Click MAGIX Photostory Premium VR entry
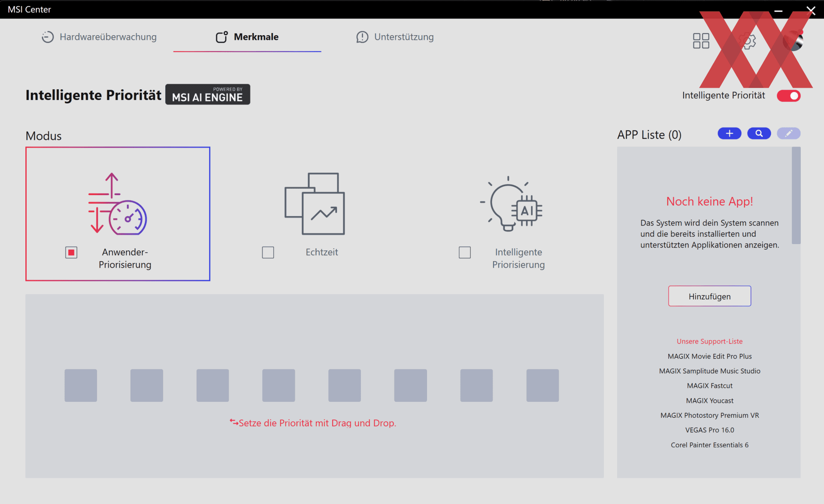Viewport: 824px width, 504px height. tap(709, 415)
